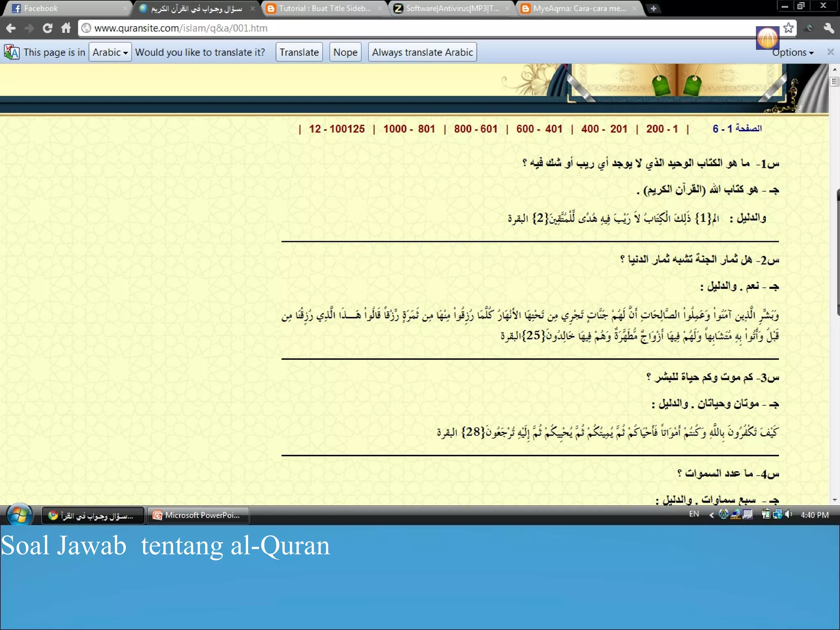This screenshot has width=840, height=630.
Task: Dismiss the translate bar with X
Action: [831, 52]
